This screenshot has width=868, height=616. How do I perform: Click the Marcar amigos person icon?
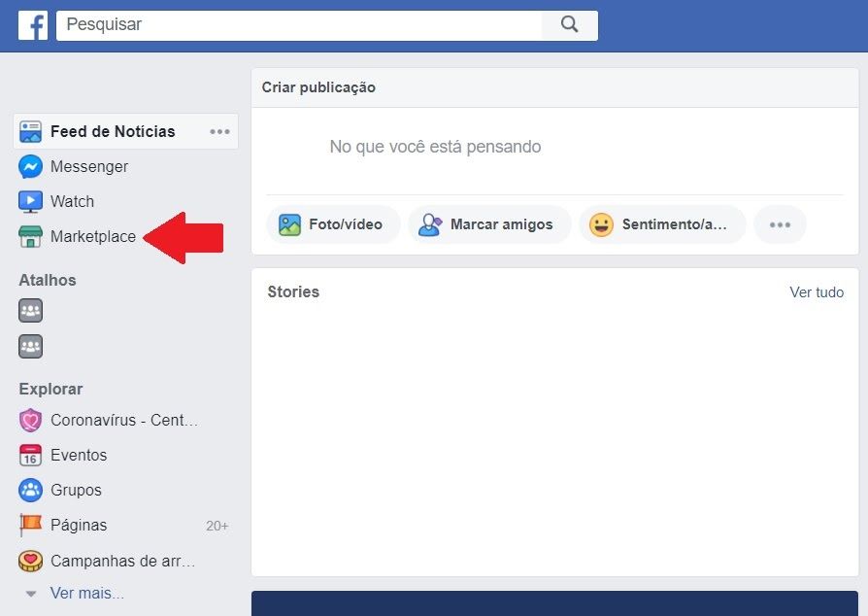point(430,224)
